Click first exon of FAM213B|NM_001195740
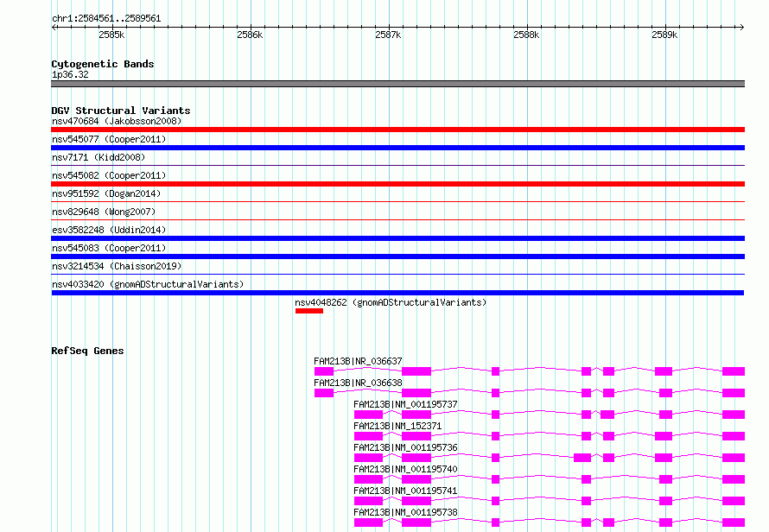Screen dimensions: 769x532 [x=368, y=479]
